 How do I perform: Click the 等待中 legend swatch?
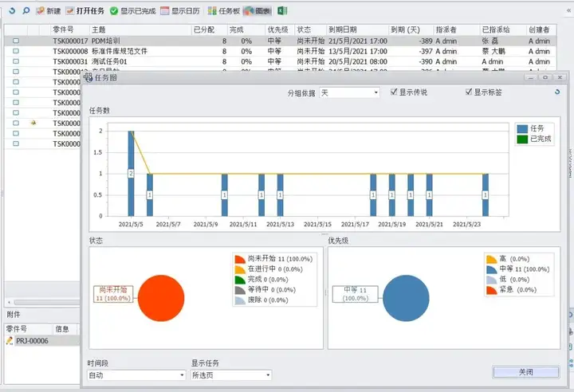(240, 290)
